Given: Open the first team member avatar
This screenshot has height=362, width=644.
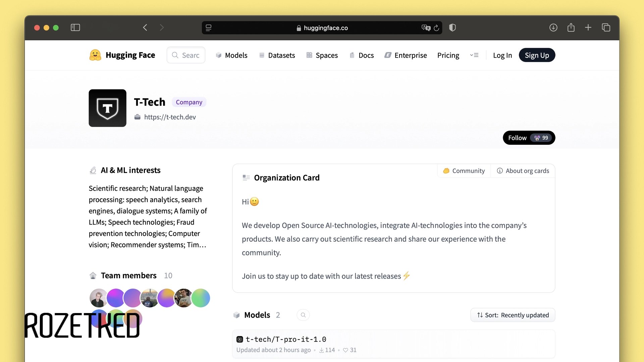Looking at the screenshot, I should tap(99, 298).
